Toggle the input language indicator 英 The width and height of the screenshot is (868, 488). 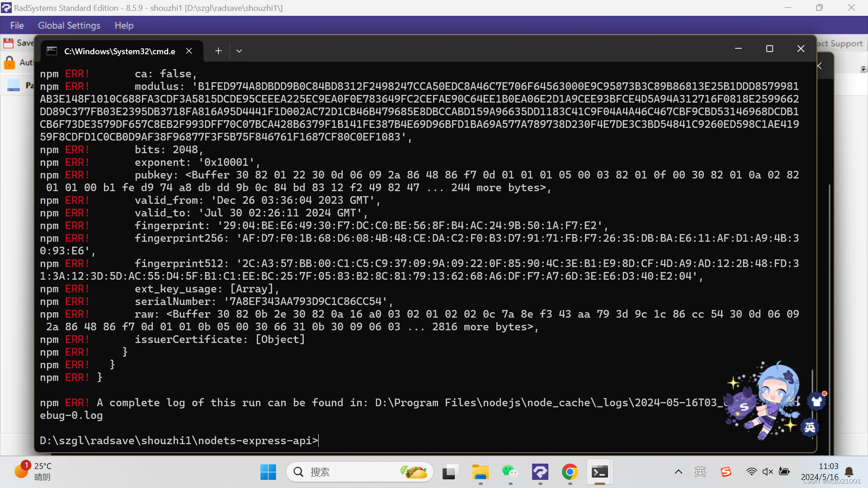point(700,472)
